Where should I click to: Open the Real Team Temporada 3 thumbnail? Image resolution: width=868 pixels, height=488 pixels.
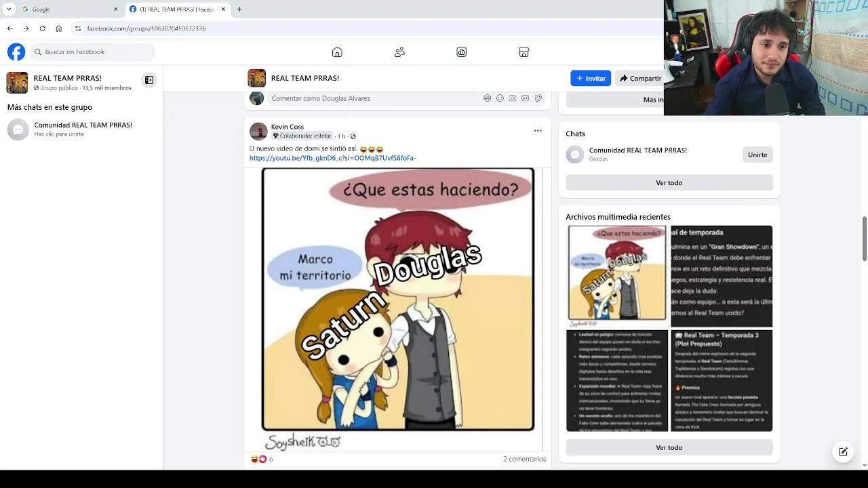coord(722,380)
